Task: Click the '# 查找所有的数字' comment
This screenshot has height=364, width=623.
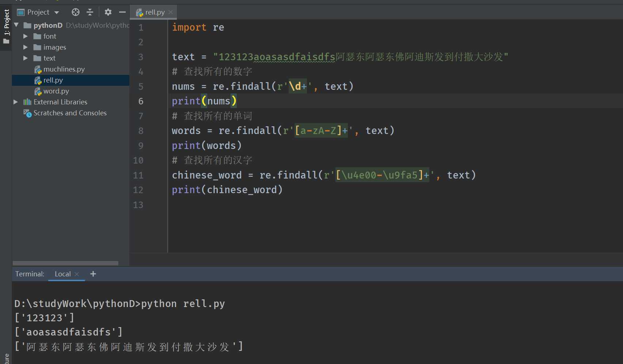Action: (x=212, y=72)
